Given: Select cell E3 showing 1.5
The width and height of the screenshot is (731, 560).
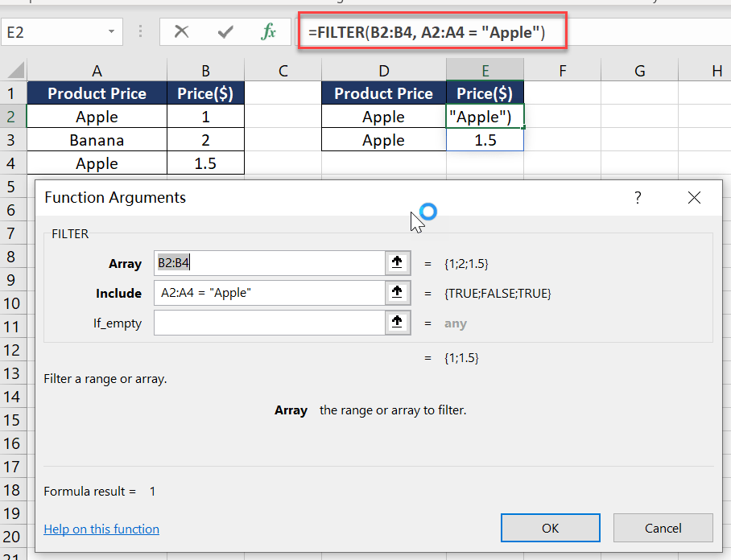Looking at the screenshot, I should point(485,139).
